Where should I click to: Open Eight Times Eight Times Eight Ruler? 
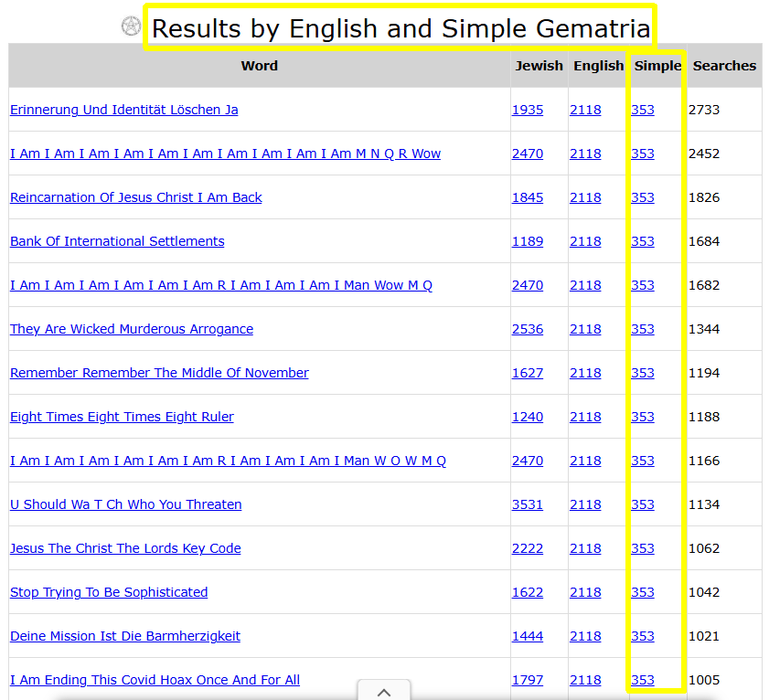(122, 417)
